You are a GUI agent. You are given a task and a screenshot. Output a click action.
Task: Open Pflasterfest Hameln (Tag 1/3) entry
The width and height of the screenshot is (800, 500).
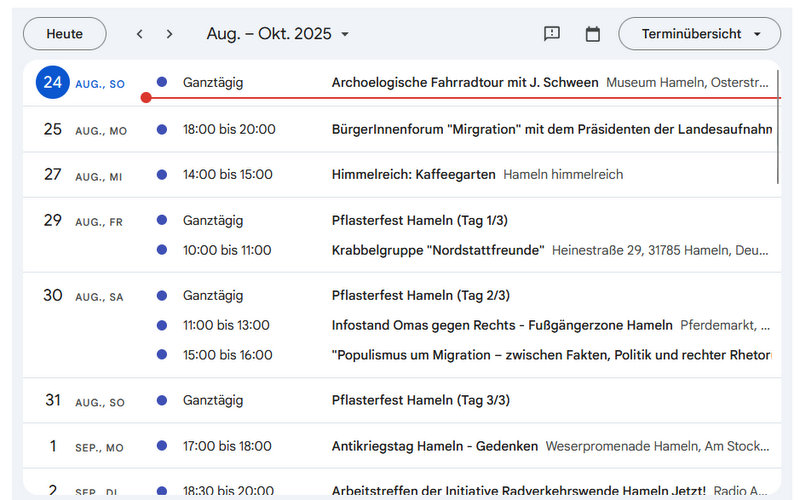(419, 220)
